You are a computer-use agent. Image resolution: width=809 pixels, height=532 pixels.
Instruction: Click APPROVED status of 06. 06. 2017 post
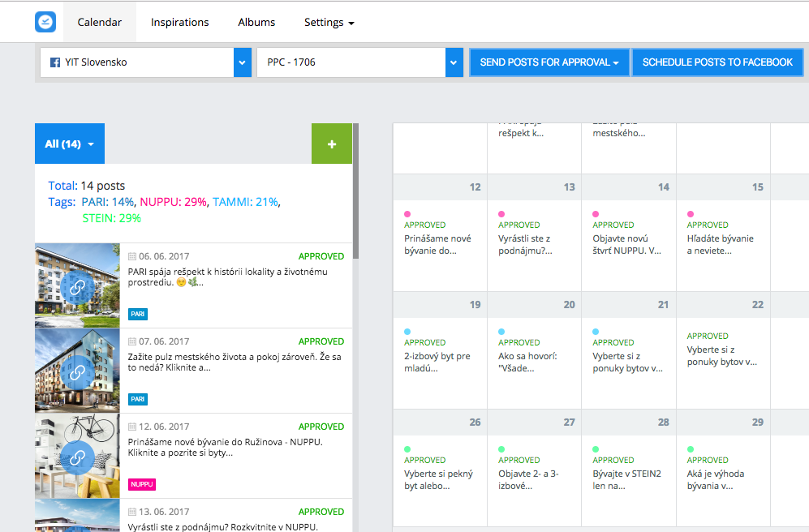(x=321, y=256)
